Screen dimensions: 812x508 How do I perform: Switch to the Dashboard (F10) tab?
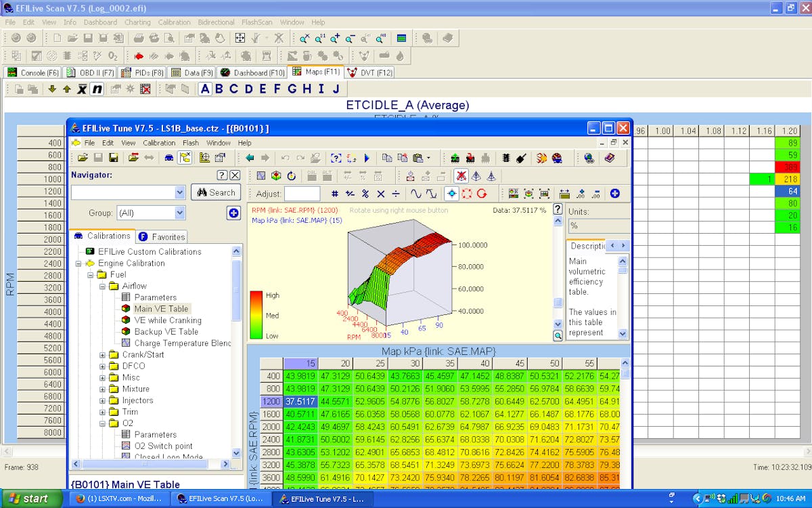[x=253, y=72]
